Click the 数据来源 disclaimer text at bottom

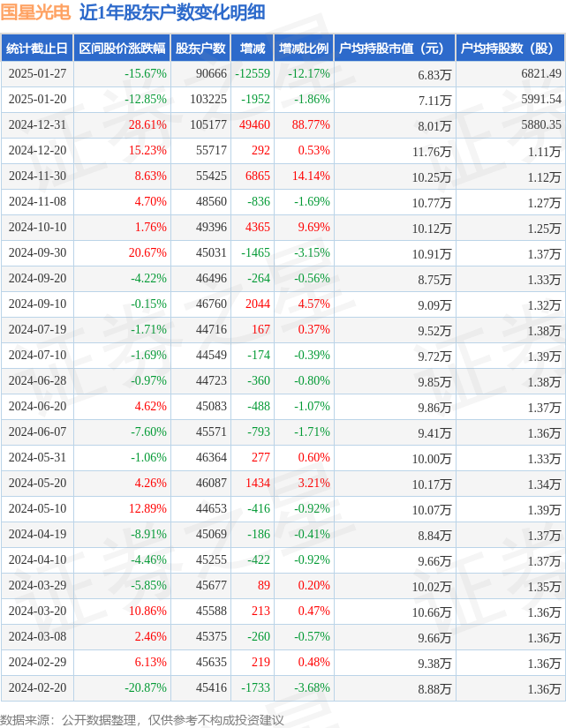[142, 719]
